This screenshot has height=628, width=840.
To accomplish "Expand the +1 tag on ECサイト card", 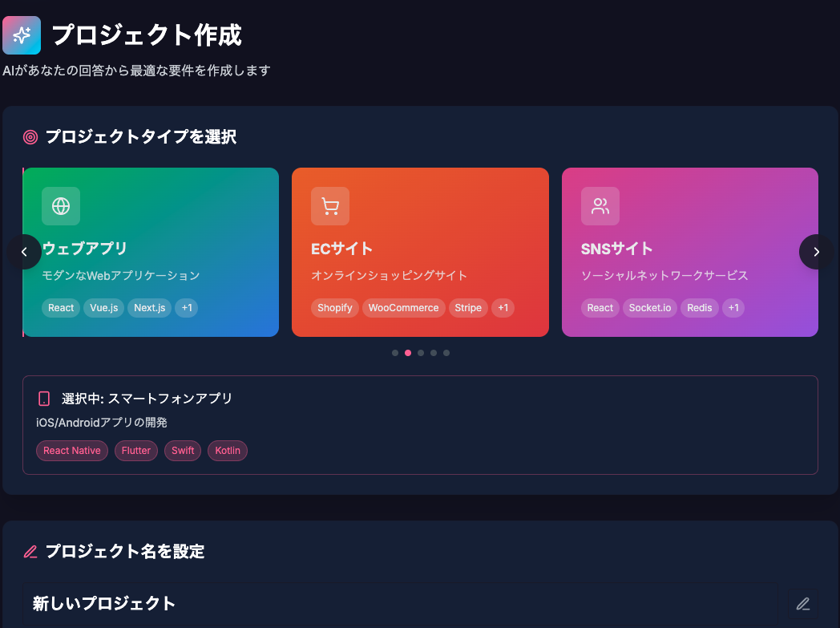I will click(x=503, y=308).
